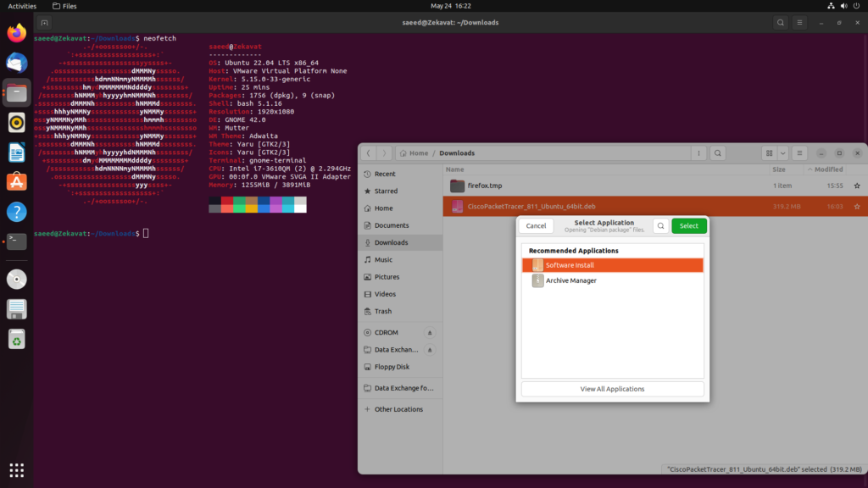Launch Thunderbird mail from the dock
The image size is (868, 488).
pyautogui.click(x=17, y=63)
